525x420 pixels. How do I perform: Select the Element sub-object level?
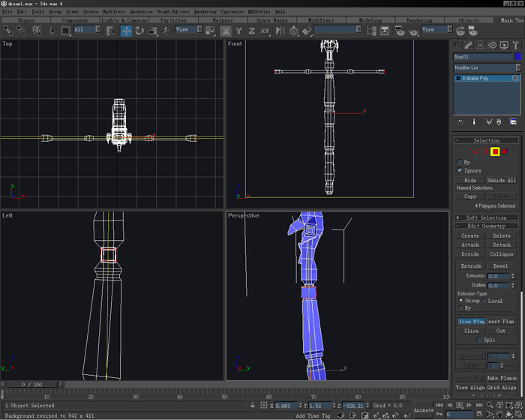click(505, 151)
